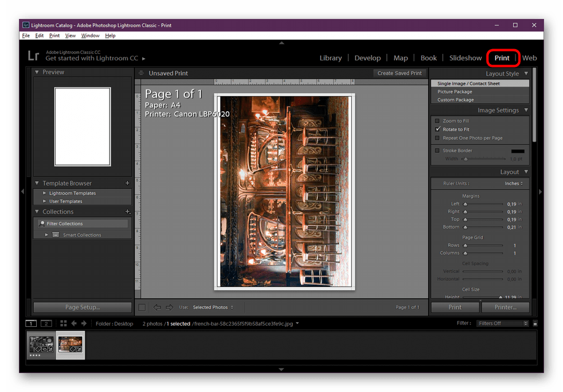563x392 pixels.
Task: Click the Get started with Lightroom CC arrow
Action: (143, 59)
